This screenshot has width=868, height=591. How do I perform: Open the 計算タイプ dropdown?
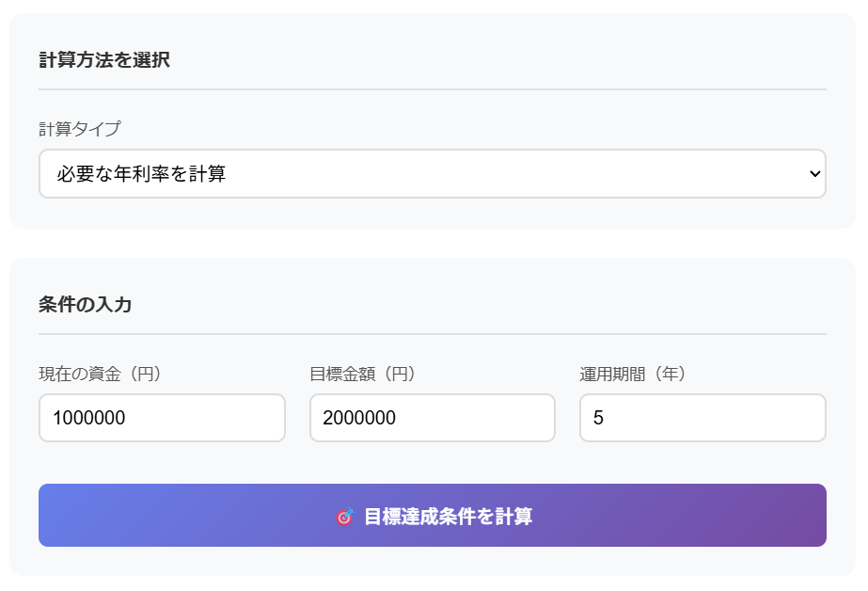[x=432, y=174]
